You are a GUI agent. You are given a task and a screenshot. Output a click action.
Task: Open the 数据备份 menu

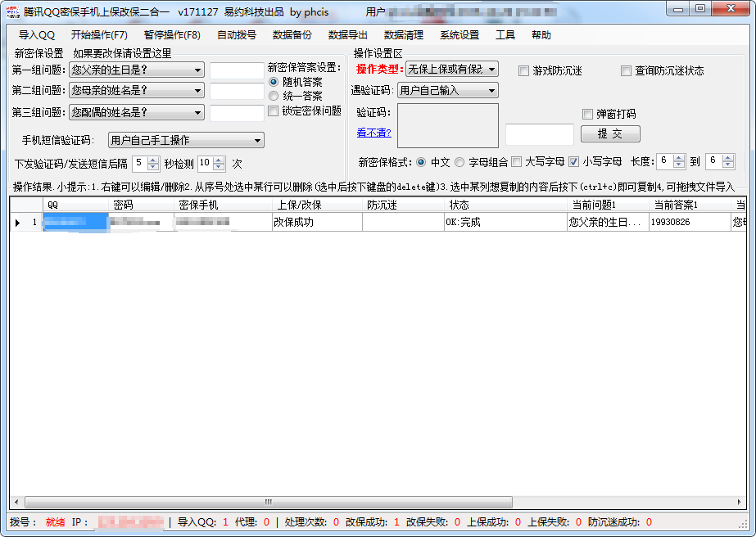click(292, 35)
